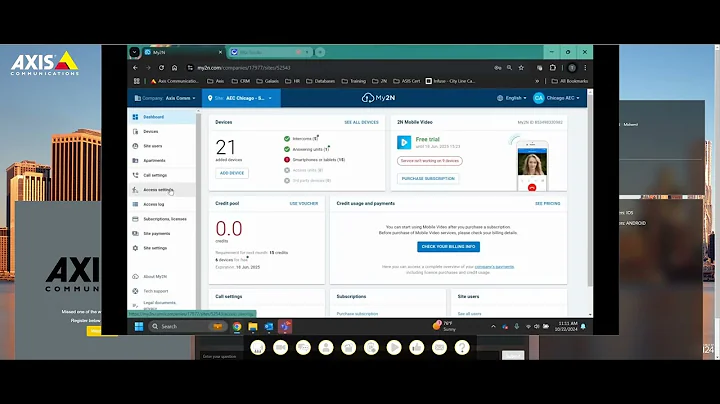The width and height of the screenshot is (720, 404).
Task: Open the tab search dropdown arrow
Action: point(134,52)
